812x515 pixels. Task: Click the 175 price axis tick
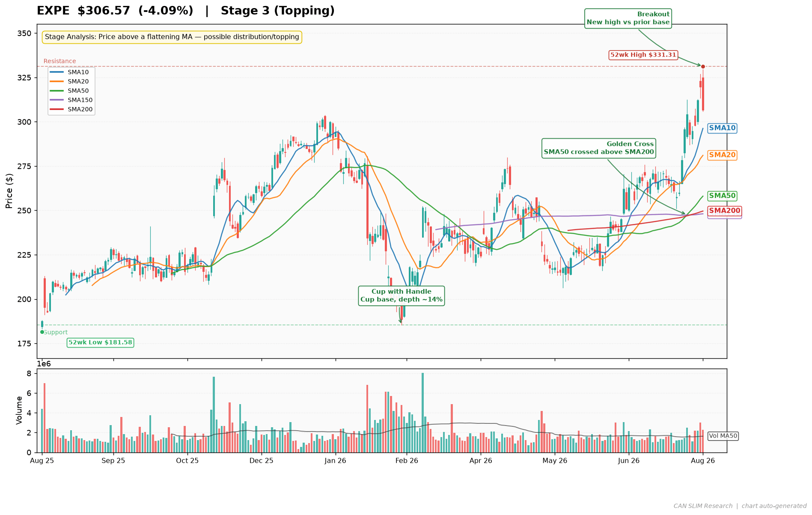[x=25, y=344]
